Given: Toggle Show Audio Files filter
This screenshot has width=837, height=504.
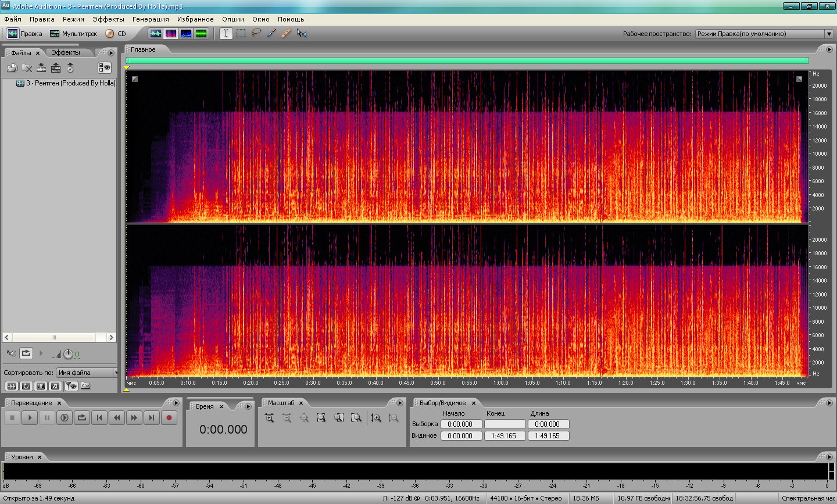Looking at the screenshot, I should [11, 386].
